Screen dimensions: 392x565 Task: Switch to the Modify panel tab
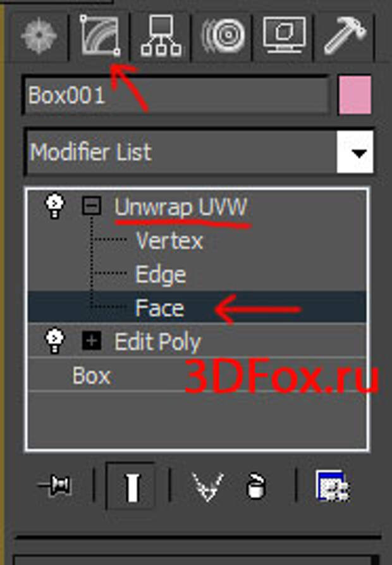point(100,36)
